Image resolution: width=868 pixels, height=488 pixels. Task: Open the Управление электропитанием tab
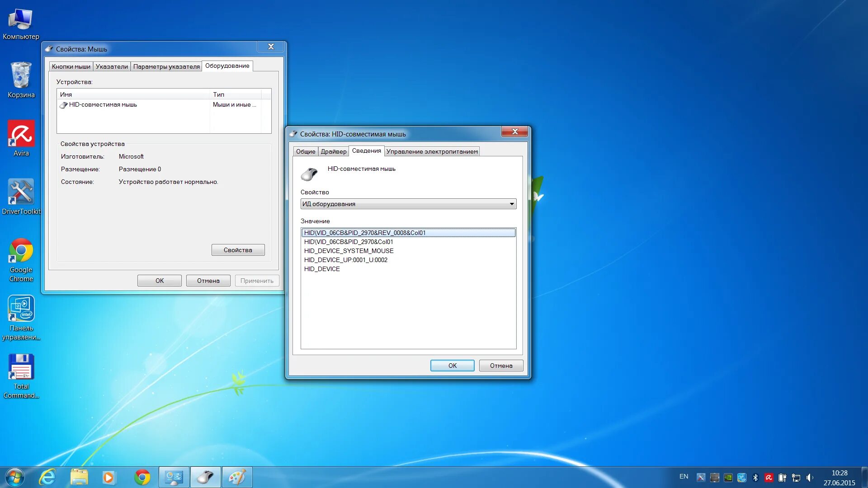431,152
